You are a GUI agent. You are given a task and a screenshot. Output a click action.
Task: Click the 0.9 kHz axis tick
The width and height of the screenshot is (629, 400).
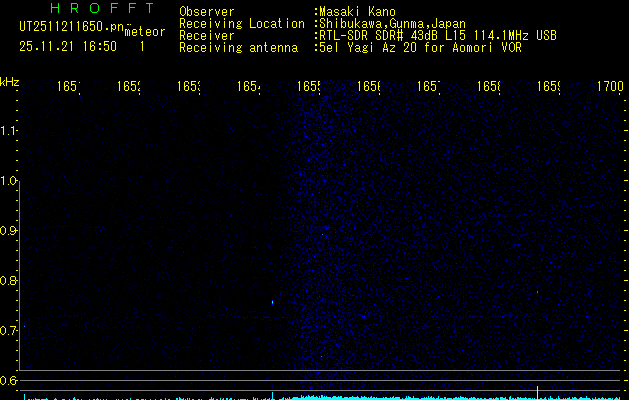click(8, 231)
